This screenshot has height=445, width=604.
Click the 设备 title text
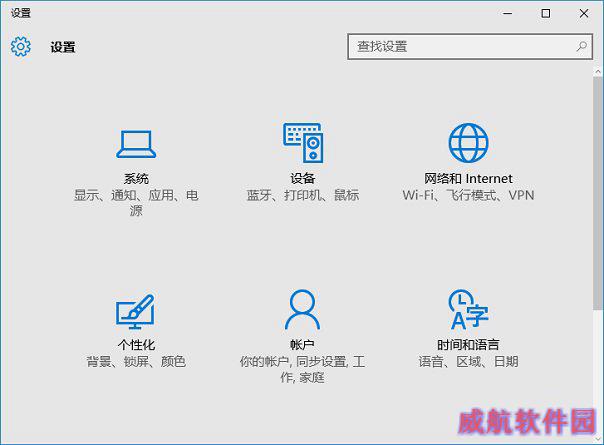[x=303, y=179]
